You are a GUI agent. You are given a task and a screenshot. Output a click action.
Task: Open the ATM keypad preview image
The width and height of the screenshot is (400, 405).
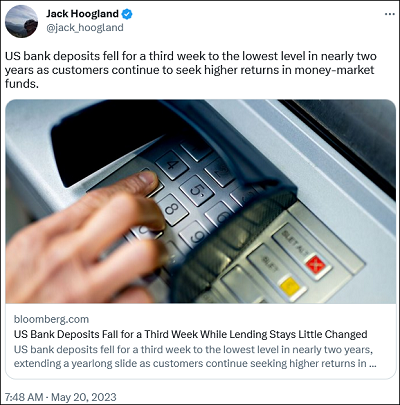point(201,201)
